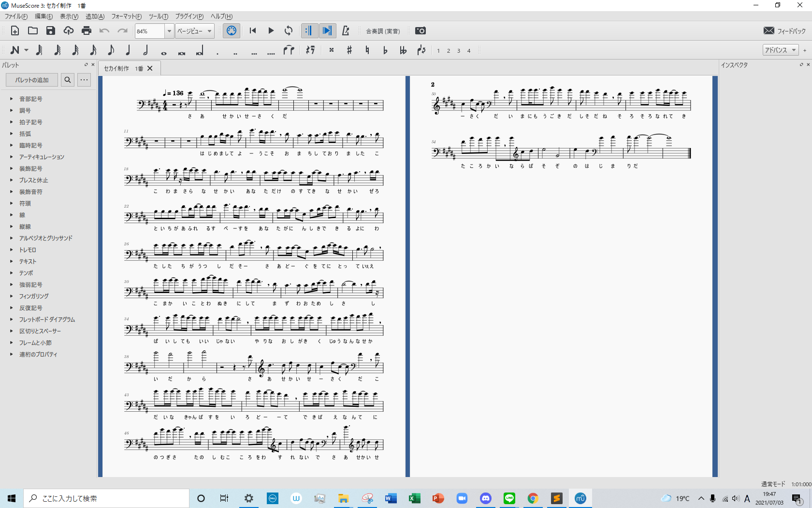
Task: Open ページビュー view mode dropdown
Action: tap(195, 31)
